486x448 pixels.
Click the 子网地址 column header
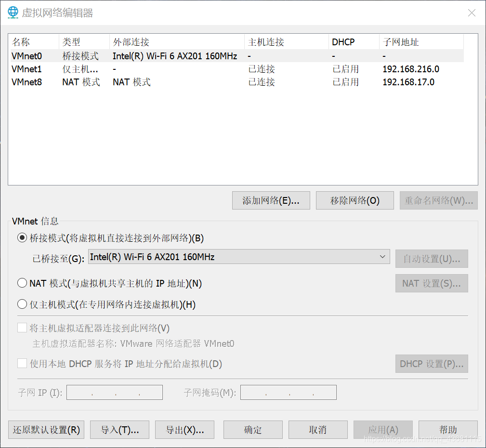[421, 42]
